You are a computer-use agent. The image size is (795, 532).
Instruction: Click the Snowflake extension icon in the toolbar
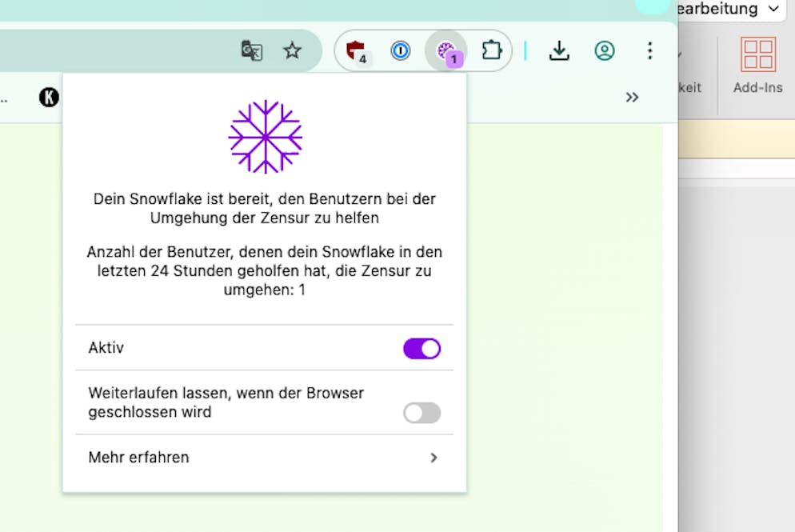(x=447, y=50)
